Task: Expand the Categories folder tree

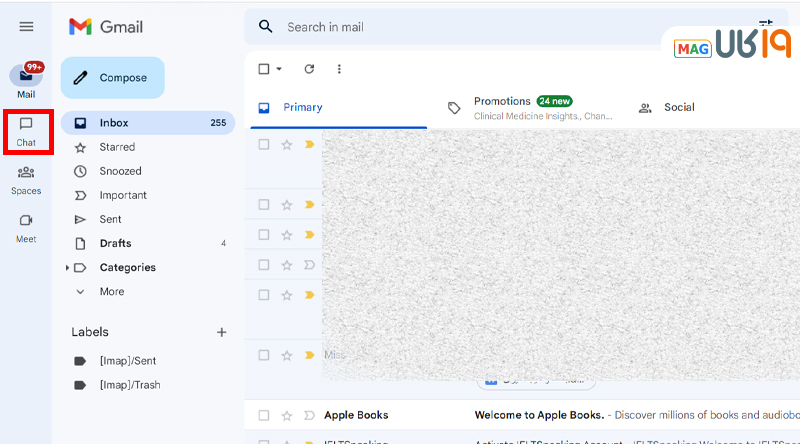Action: [x=67, y=268]
